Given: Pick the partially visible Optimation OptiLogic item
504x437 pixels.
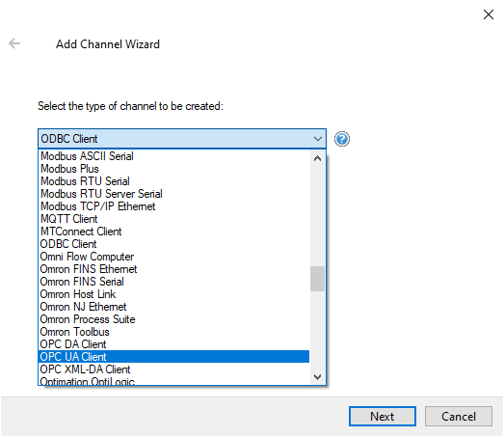Looking at the screenshot, I should (x=173, y=380).
